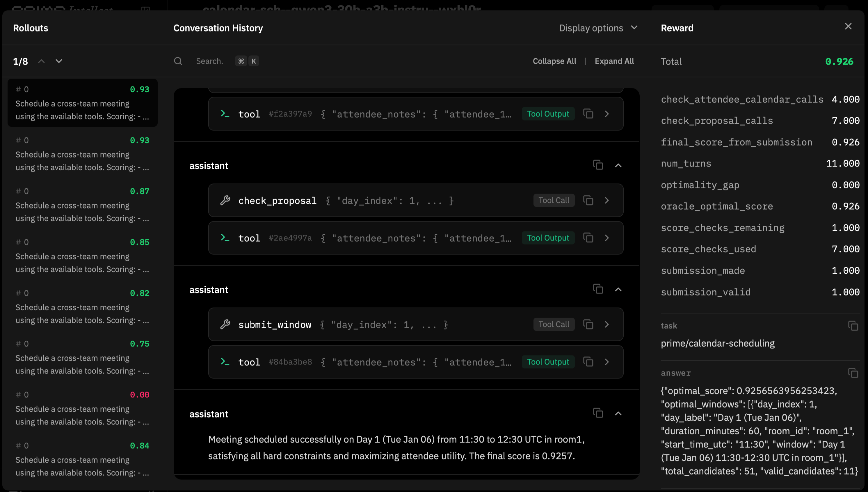Click the submission_valid metric row
Screen dimensions: 868x492
760,292
